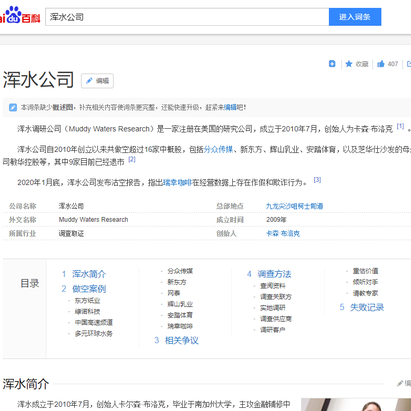Go to contents entry 安踏体育
411x411 pixels.
point(180,315)
